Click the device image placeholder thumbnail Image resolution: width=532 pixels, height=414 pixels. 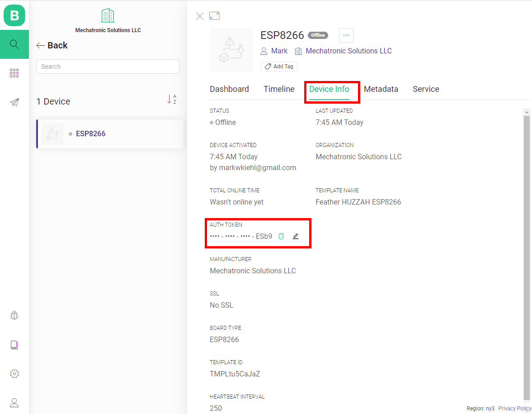(231, 50)
